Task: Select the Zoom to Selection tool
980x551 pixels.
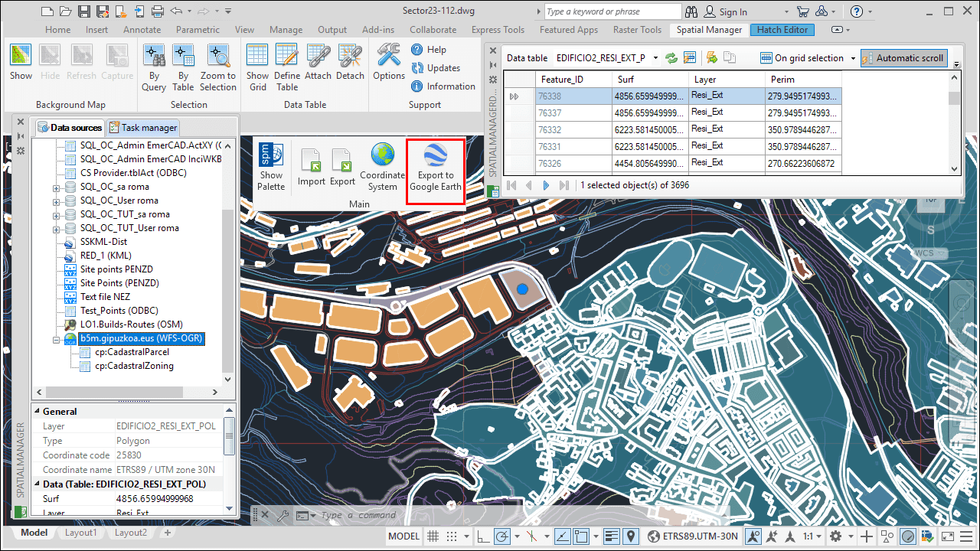Action: point(218,68)
